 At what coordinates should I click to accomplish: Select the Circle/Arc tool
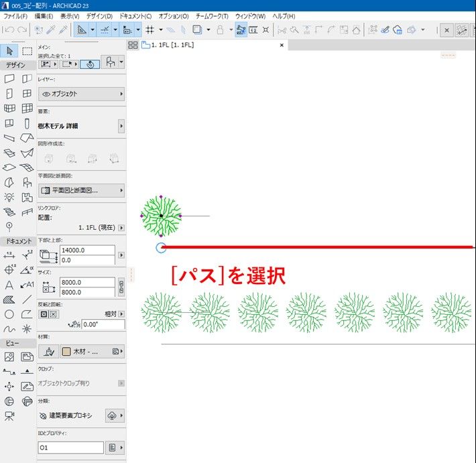9,314
